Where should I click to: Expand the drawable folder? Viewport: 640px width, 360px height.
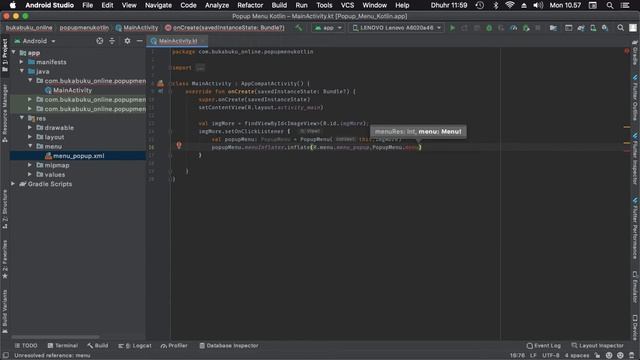point(30,127)
